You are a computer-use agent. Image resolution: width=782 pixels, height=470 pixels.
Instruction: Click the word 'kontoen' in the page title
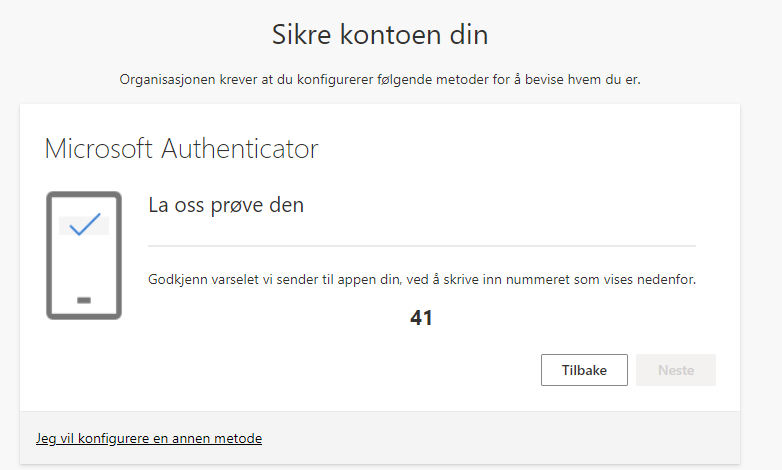(x=391, y=35)
